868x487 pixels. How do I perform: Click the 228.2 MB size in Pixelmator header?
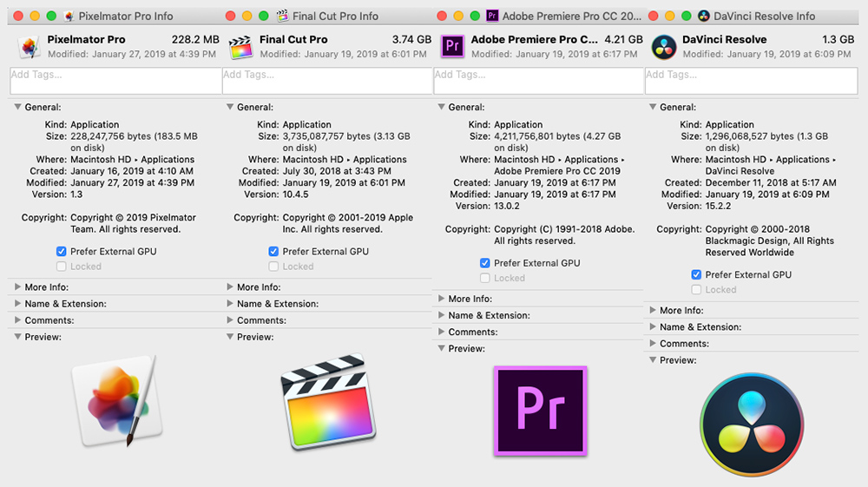[x=195, y=39]
